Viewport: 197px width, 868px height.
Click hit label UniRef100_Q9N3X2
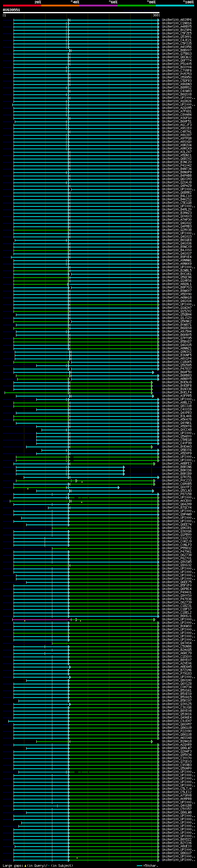pos(177,352)
